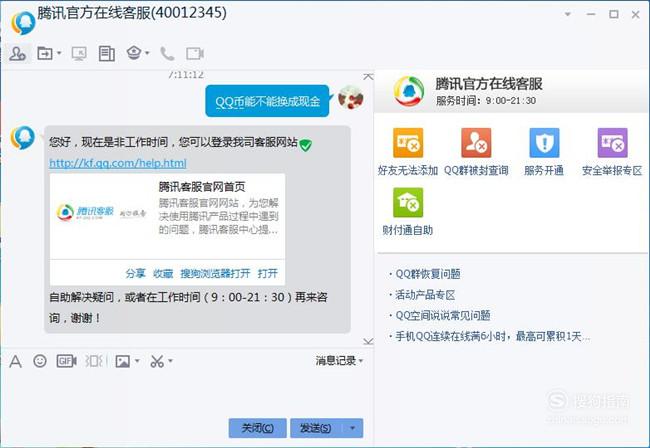The image size is (650, 448).
Task: Click the blue message QQ币能不能换成现金
Action: [x=267, y=101]
